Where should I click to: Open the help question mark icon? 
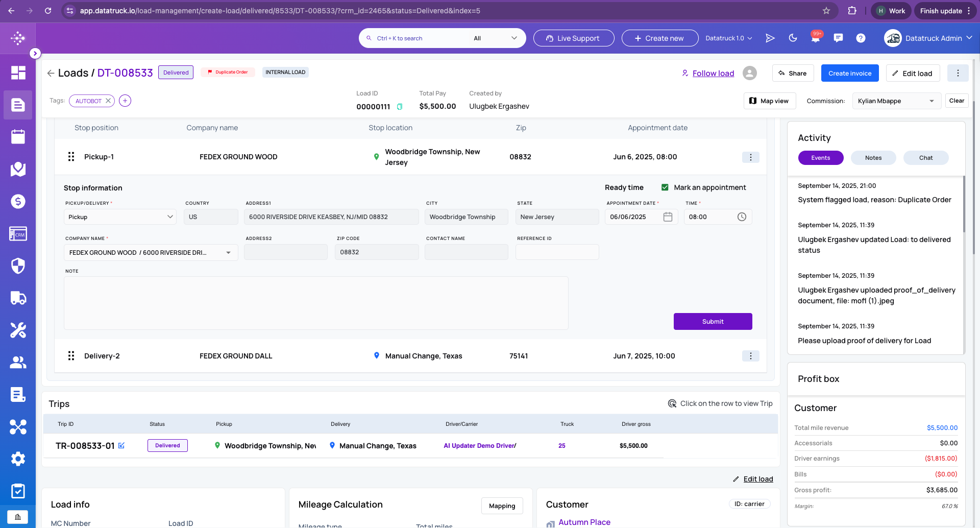pyautogui.click(x=861, y=38)
